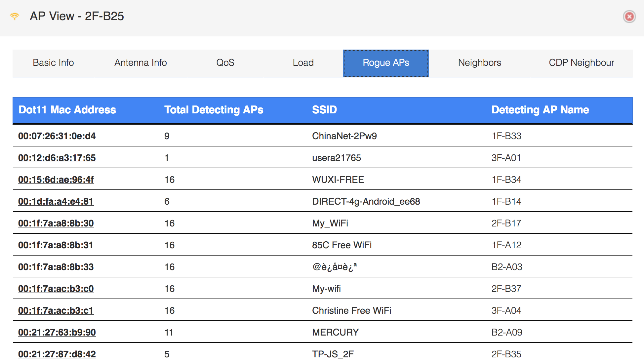Select the QoS tab
This screenshot has height=361, width=644.
[225, 63]
